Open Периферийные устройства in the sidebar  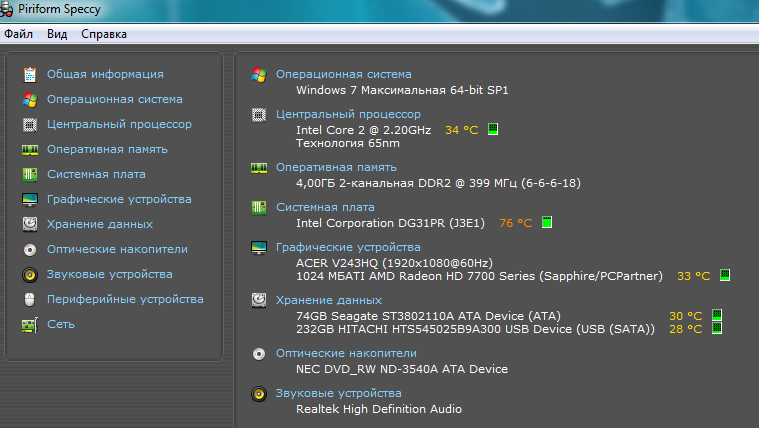[125, 299]
